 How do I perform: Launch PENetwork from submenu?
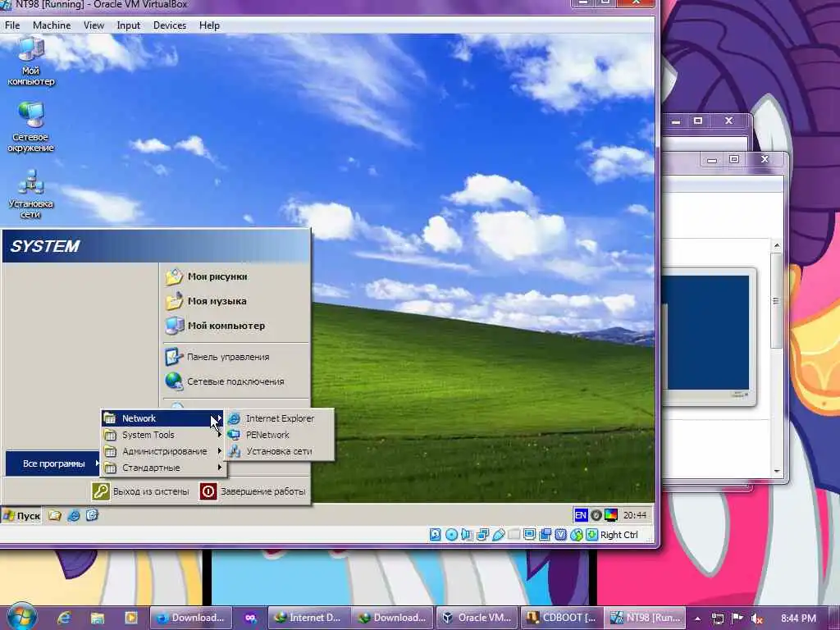(279, 435)
